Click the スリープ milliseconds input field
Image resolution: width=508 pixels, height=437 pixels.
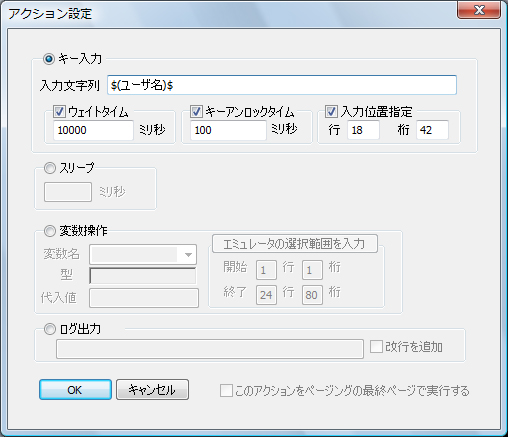[x=68, y=192]
